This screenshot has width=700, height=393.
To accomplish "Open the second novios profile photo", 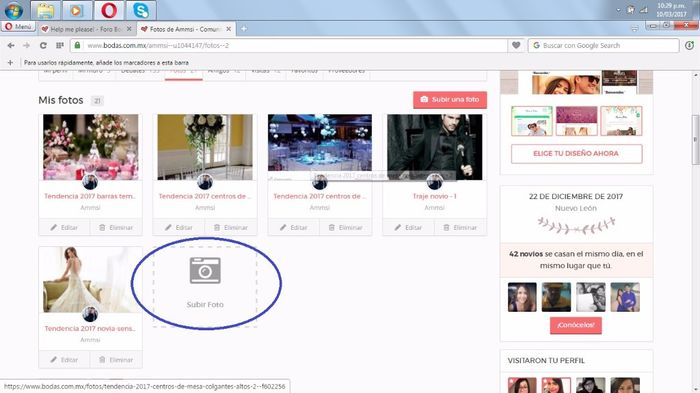I will [x=556, y=297].
